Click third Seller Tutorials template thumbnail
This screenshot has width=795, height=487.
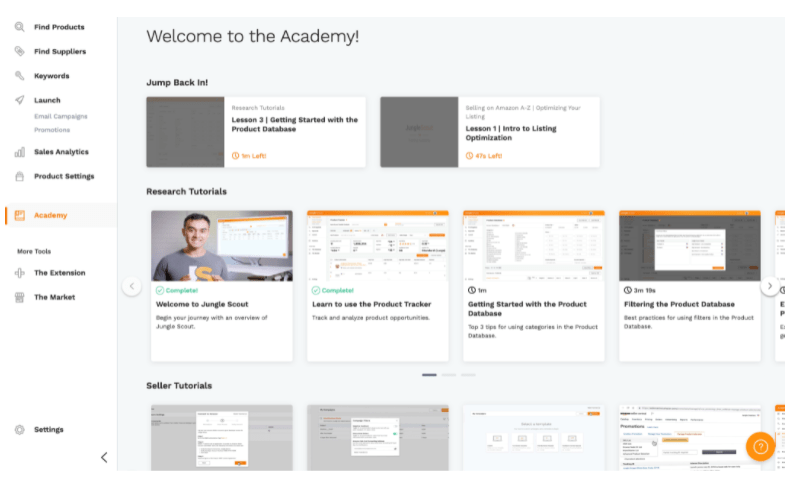coord(533,438)
